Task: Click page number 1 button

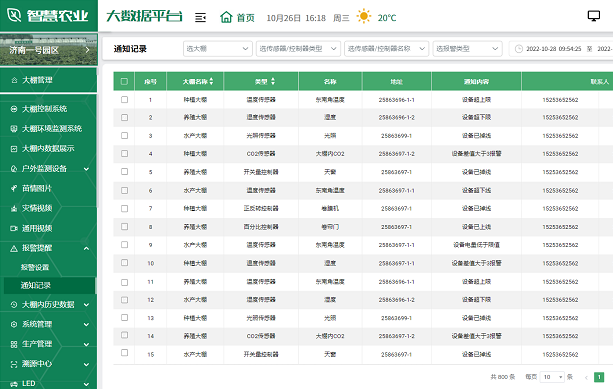Action: [599, 377]
